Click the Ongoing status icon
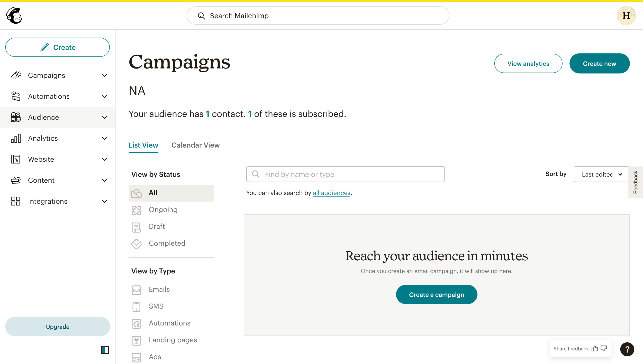643x364 pixels. (x=136, y=210)
